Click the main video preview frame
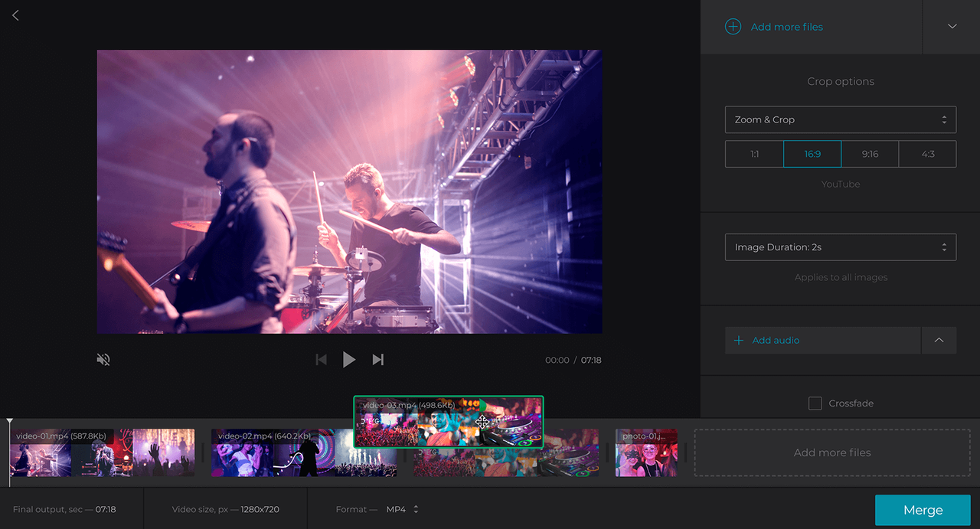Viewport: 980px width, 529px height. [x=350, y=192]
